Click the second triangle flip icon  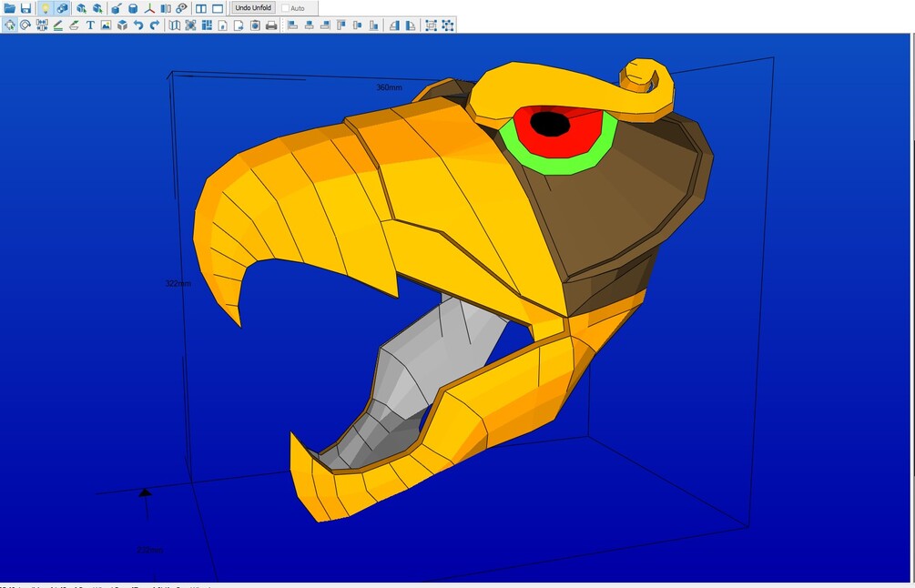tap(411, 25)
